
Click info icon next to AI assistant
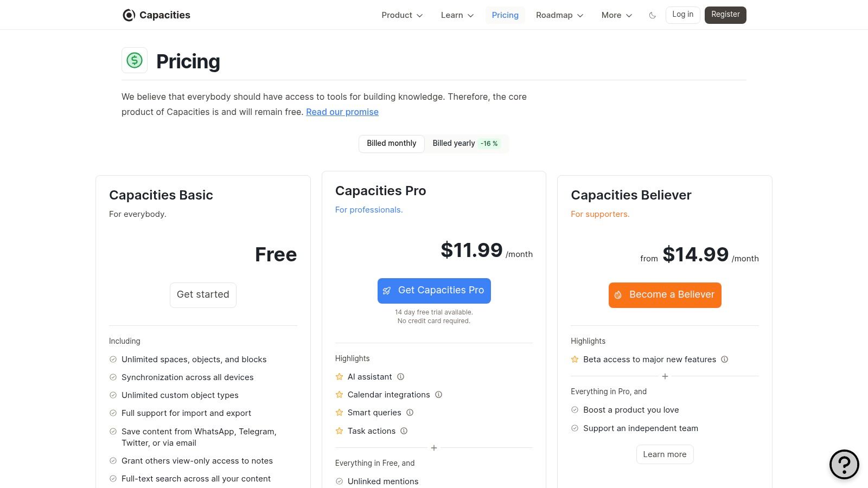[x=401, y=377]
